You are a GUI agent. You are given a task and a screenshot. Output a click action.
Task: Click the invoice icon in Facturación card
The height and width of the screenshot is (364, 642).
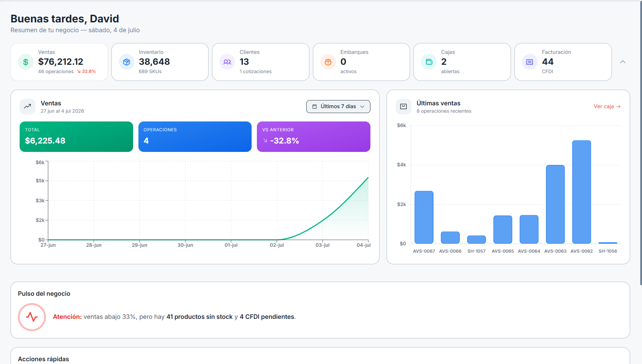pyautogui.click(x=530, y=62)
